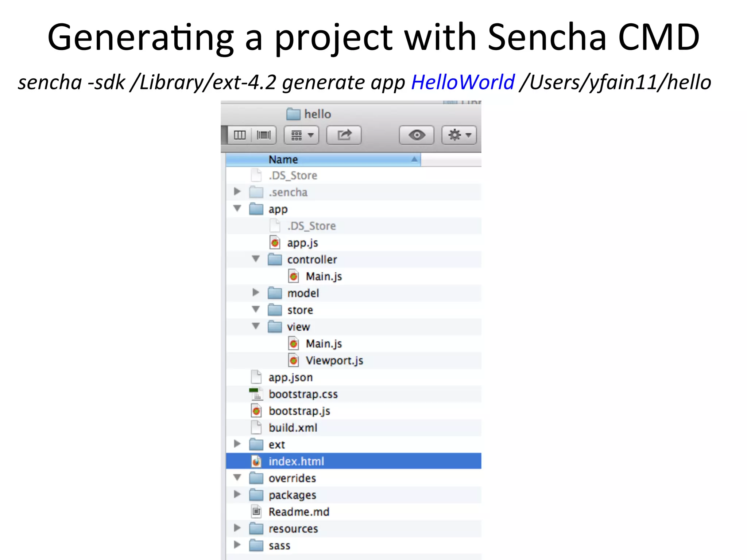747x560 pixels.
Task: Switch to column view in Finder toolbar
Action: coord(240,135)
